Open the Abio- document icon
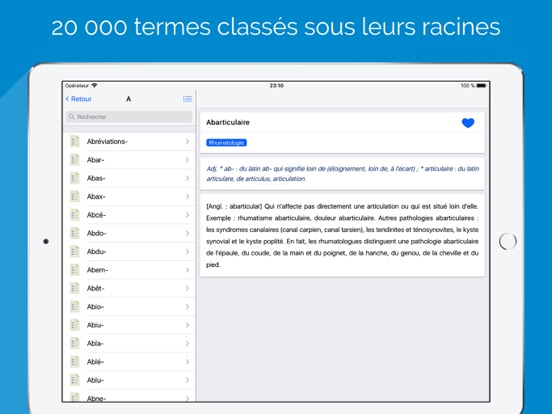Image resolution: width=552 pixels, height=414 pixels. pos(75,307)
